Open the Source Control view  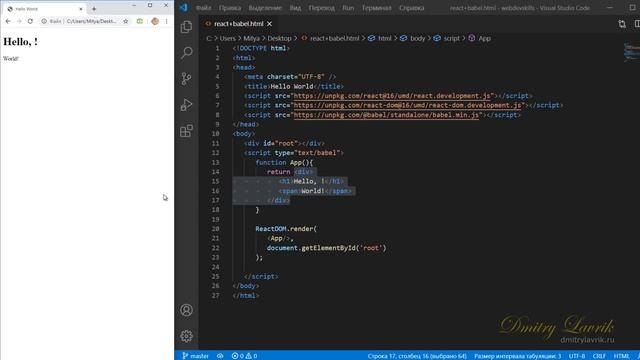click(x=187, y=78)
